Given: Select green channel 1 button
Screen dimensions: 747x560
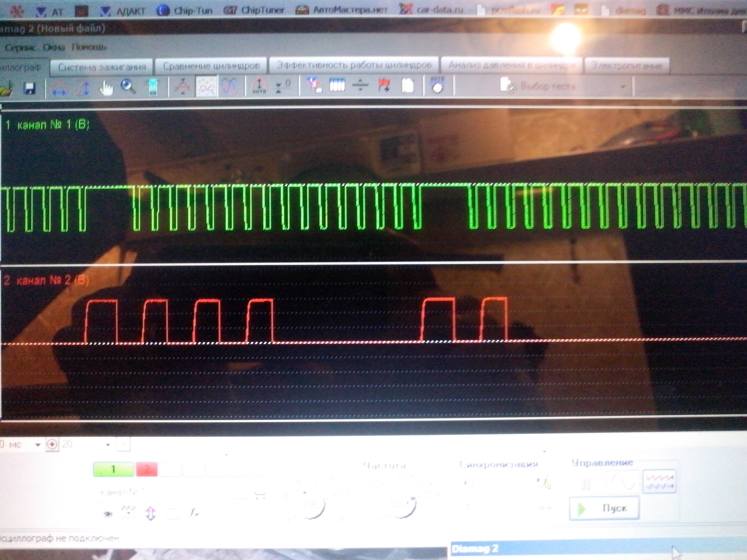Looking at the screenshot, I should [114, 469].
